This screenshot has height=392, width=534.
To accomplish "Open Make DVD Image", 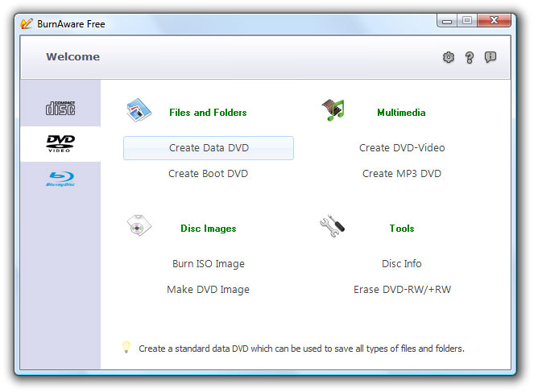I will tap(208, 290).
